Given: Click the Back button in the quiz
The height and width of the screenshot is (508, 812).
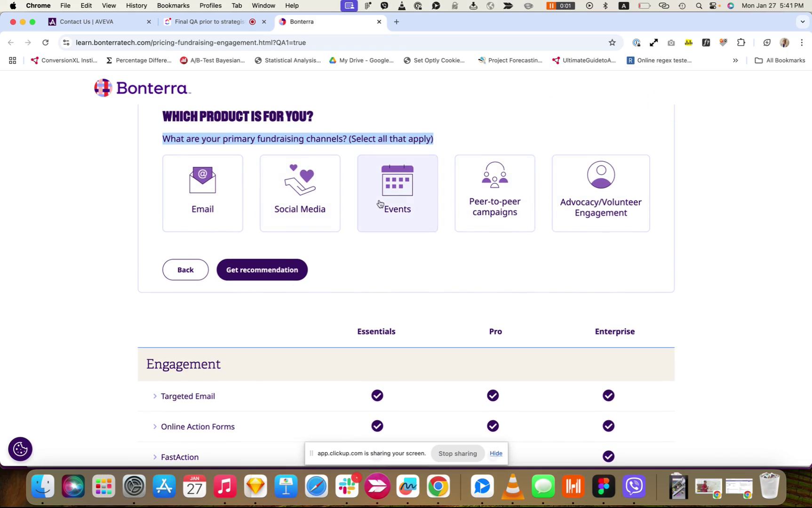Looking at the screenshot, I should pos(185,270).
